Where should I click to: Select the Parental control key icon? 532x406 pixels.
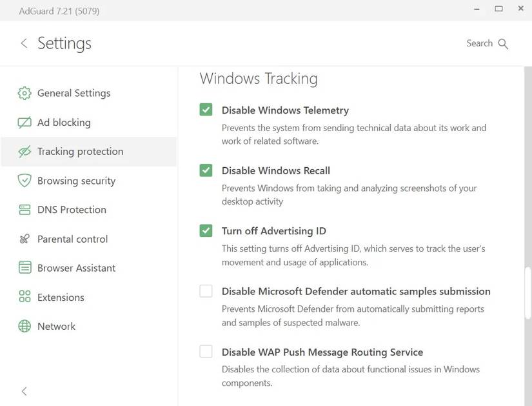coord(24,238)
